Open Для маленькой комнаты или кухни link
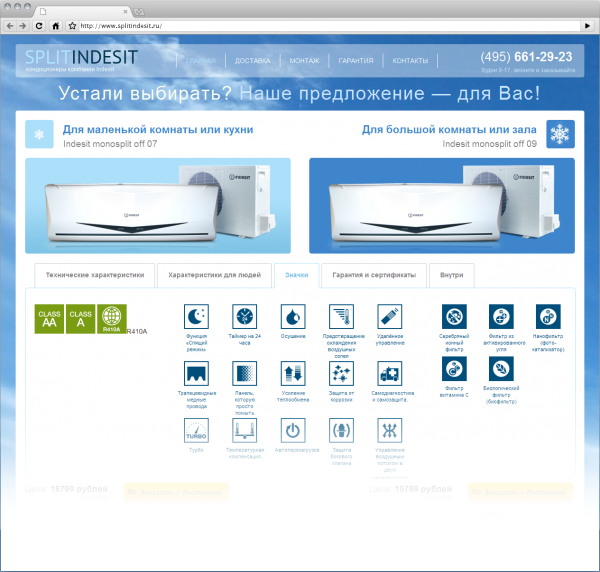This screenshot has height=572, width=600. click(x=158, y=129)
